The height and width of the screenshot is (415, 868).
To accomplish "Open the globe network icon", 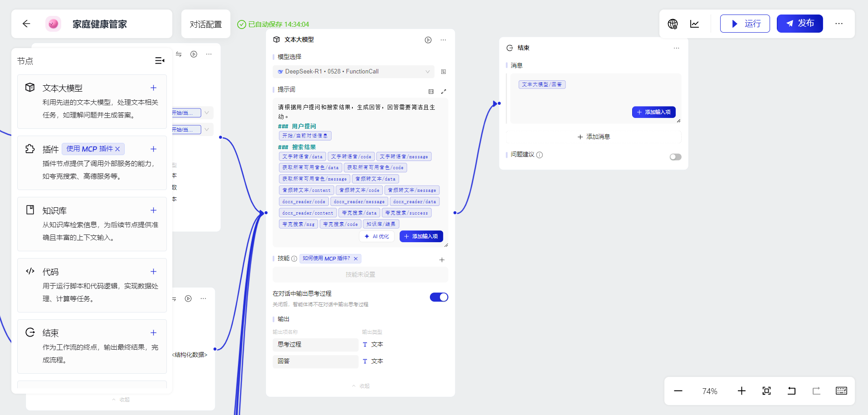I will click(x=673, y=24).
